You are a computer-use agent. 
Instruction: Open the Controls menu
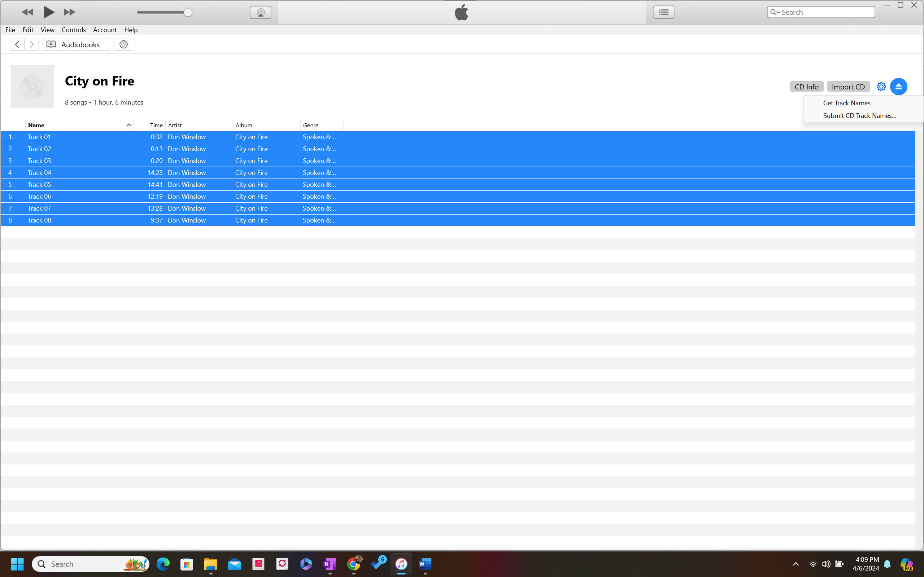pos(73,30)
